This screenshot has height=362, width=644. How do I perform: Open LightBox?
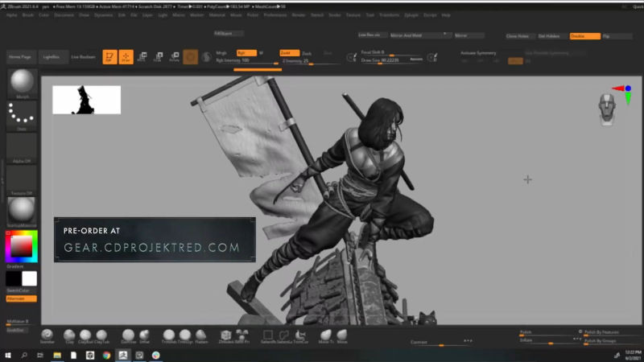52,57
